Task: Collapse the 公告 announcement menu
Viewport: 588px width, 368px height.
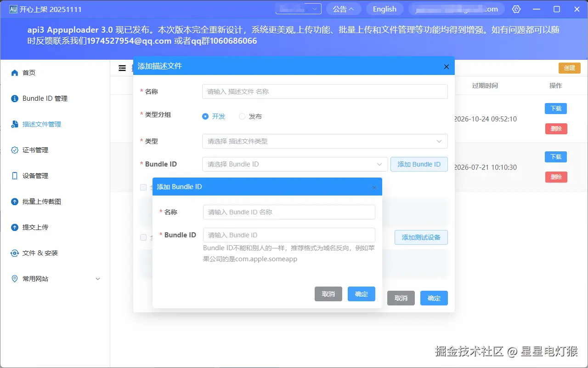Action: click(344, 9)
